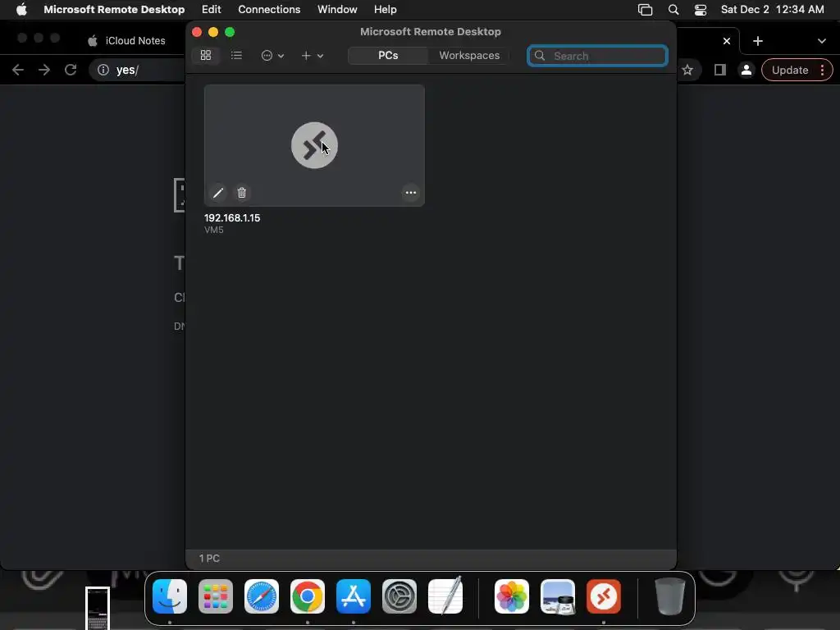Open more options on the 192.168.1.15 card
This screenshot has height=630, width=840.
coord(411,193)
